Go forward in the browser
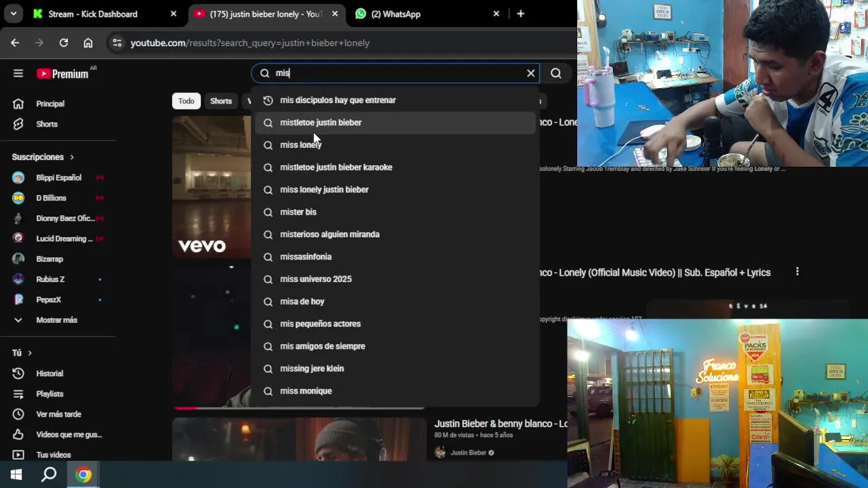 tap(39, 43)
